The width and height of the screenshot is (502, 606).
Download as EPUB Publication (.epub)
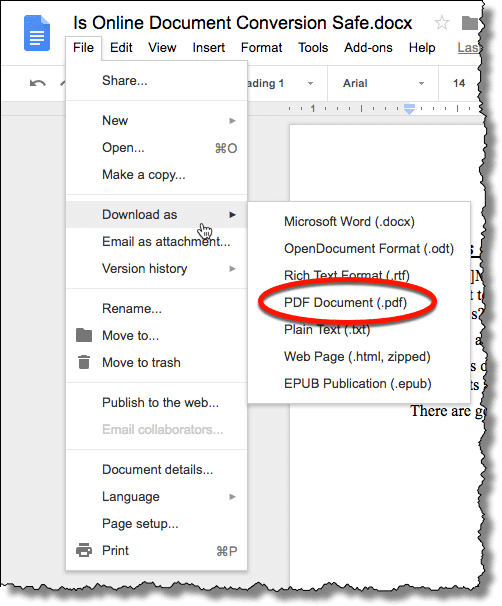[359, 383]
